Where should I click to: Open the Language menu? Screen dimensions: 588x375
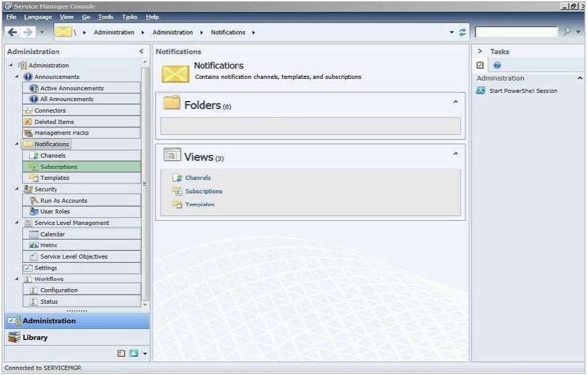[x=38, y=17]
